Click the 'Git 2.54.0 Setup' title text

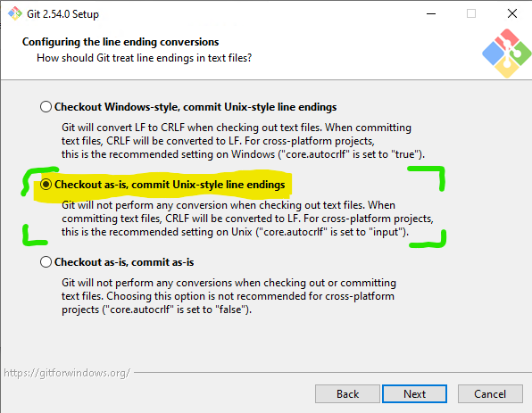[x=62, y=14]
